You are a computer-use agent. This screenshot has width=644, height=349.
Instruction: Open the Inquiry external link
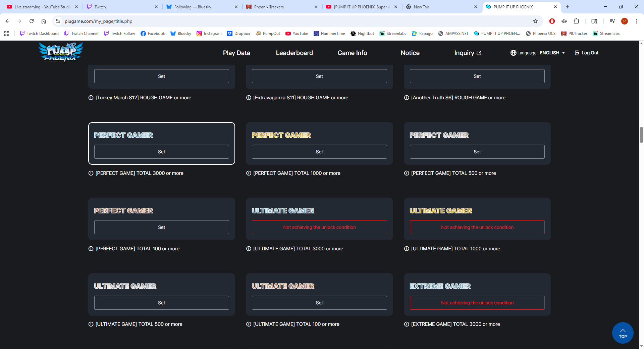[468, 53]
